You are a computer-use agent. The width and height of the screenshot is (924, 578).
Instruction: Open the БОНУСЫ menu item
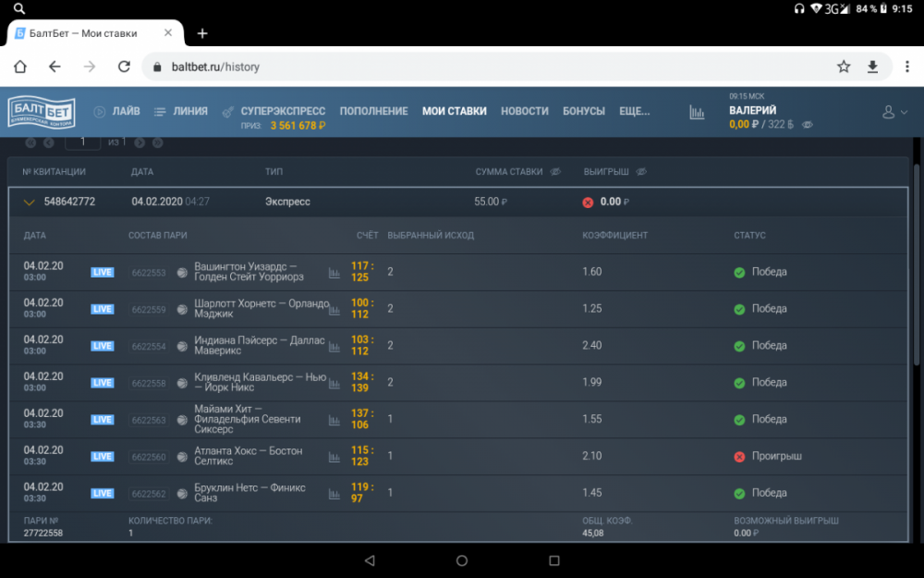pyautogui.click(x=584, y=110)
